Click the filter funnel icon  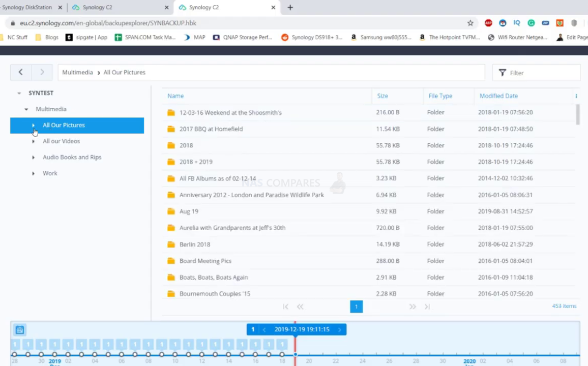tap(502, 73)
